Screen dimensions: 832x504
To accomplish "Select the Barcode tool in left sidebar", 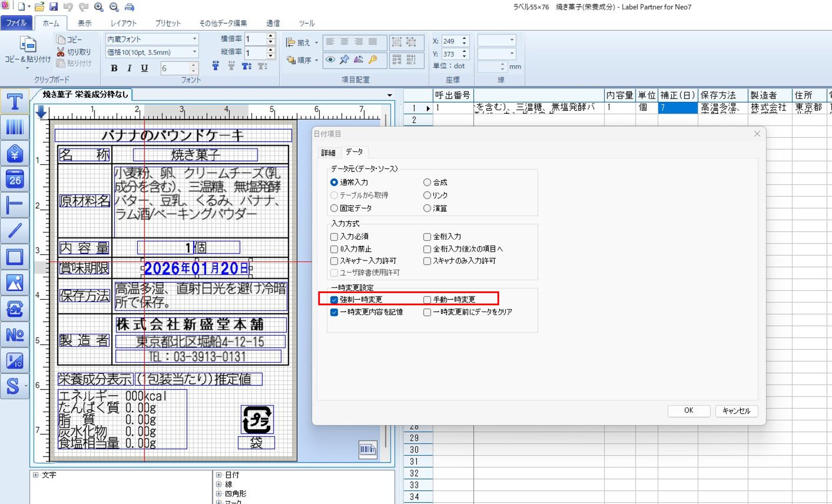I will coord(15,127).
